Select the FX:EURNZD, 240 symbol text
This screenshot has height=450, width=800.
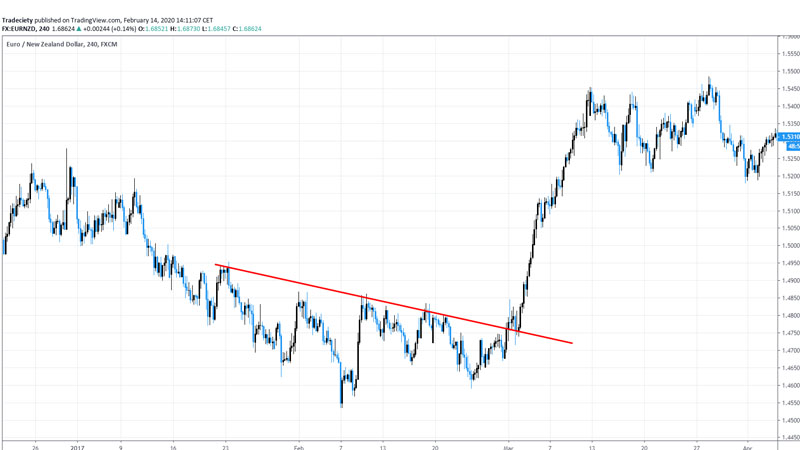click(x=26, y=29)
